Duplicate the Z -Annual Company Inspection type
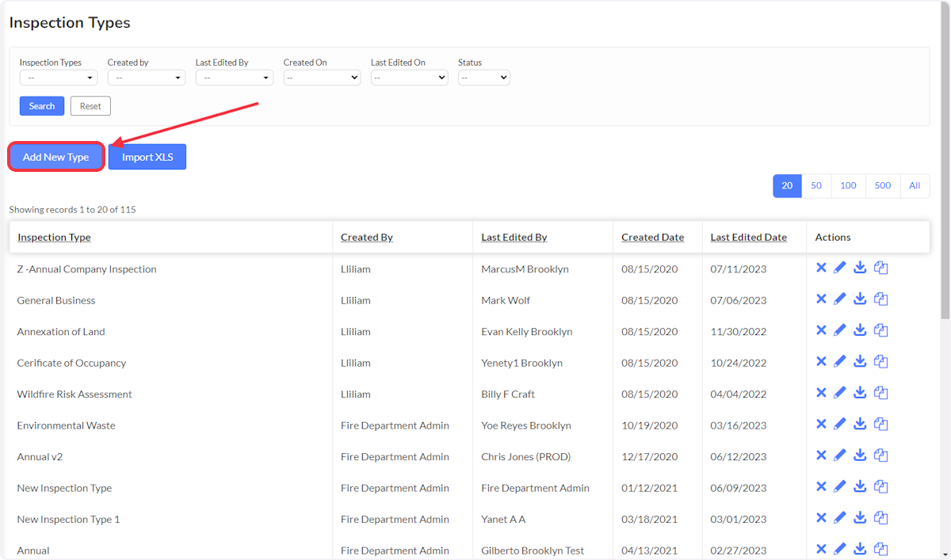Viewport: 951px width, 560px height. point(880,268)
